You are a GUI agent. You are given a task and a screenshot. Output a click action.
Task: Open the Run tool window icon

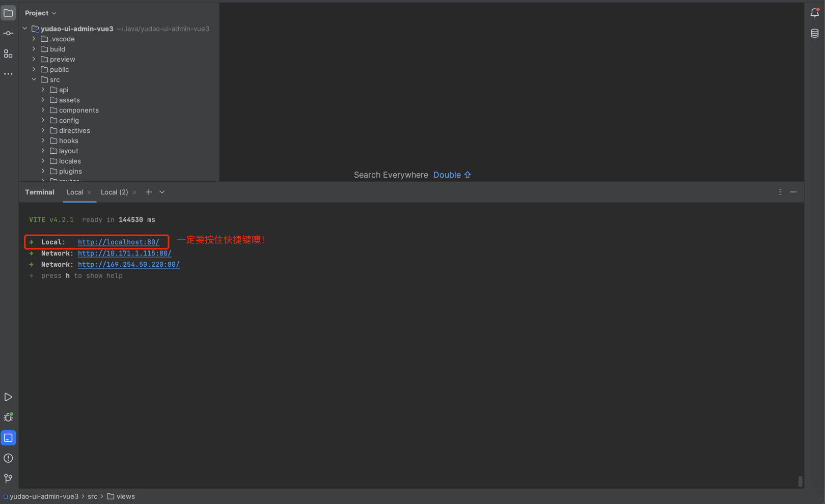[8, 397]
